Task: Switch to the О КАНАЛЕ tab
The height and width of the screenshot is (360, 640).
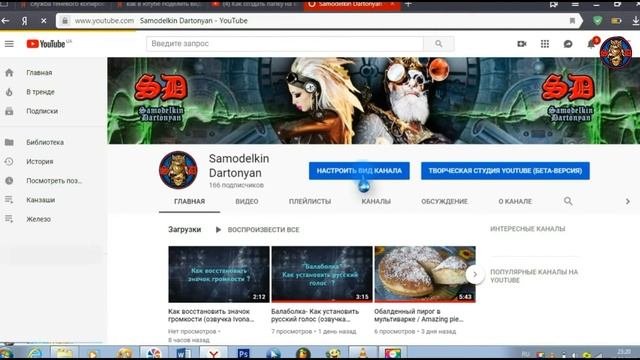Action: click(515, 201)
